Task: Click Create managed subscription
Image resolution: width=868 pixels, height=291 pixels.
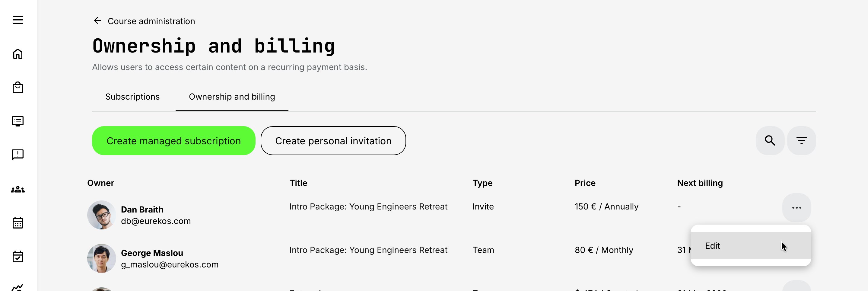Action: pos(173,141)
